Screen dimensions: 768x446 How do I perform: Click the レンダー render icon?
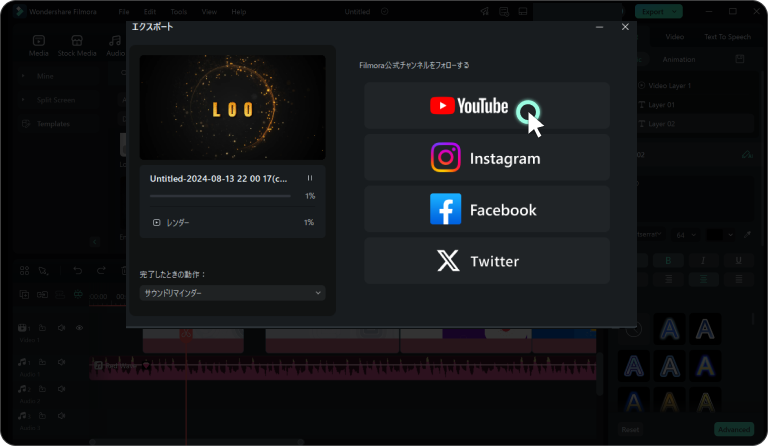tap(156, 223)
